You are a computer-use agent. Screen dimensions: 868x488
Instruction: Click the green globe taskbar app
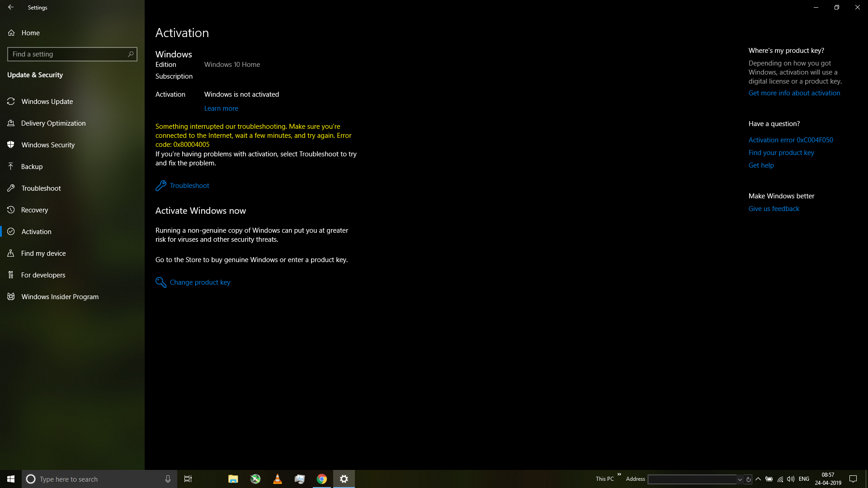[255, 479]
